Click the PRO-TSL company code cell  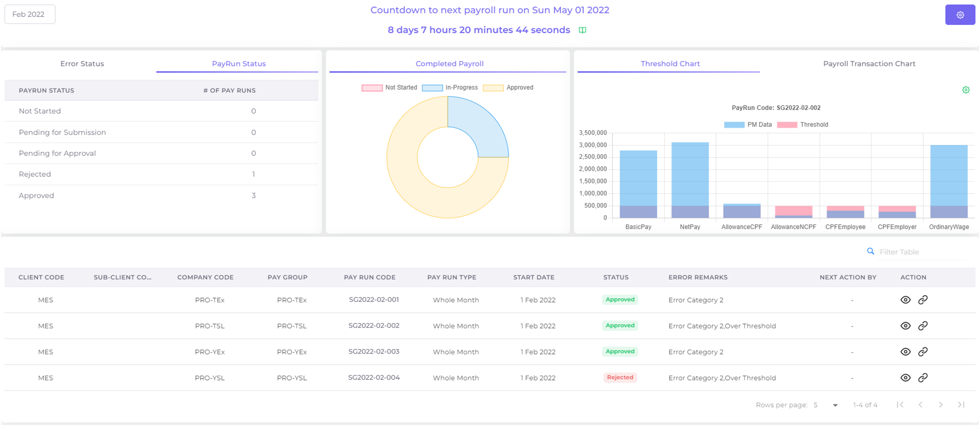(210, 326)
